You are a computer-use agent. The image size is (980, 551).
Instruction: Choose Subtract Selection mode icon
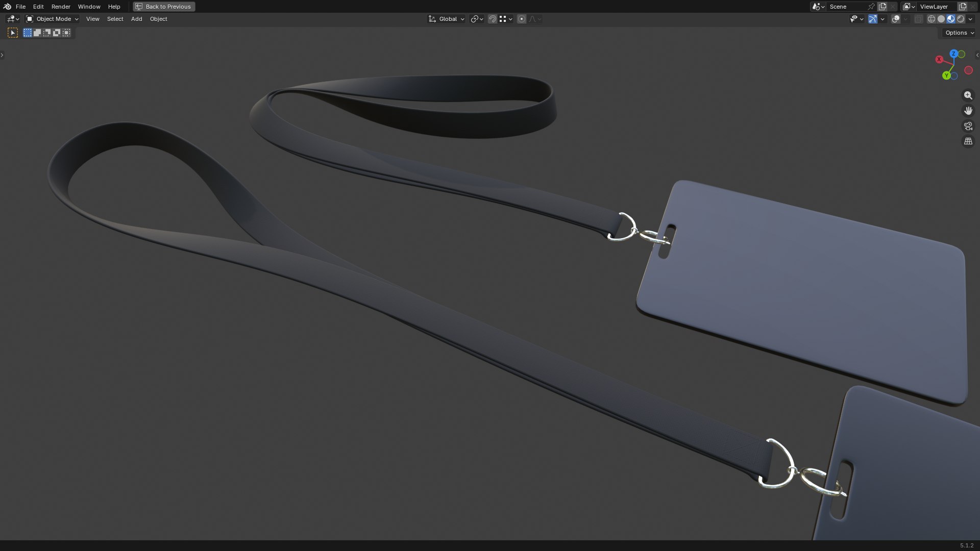47,33
